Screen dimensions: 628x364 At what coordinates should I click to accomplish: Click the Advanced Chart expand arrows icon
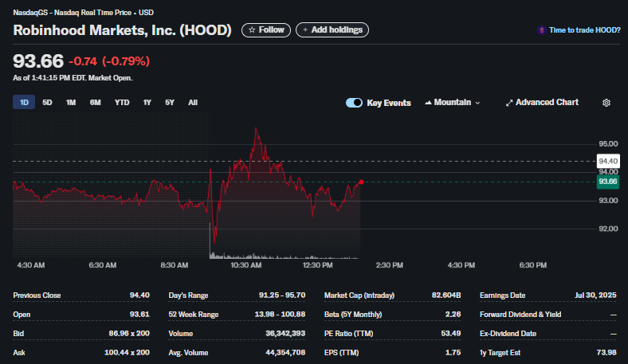[509, 103]
